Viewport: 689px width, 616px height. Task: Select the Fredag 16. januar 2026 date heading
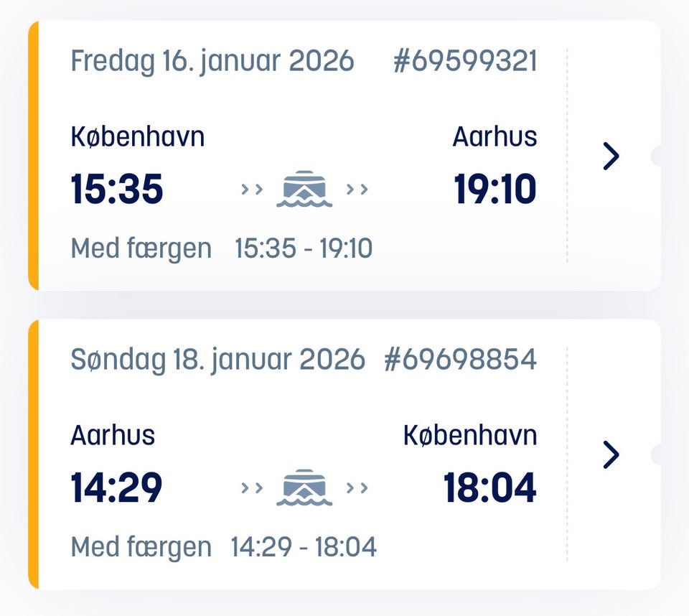tap(212, 62)
